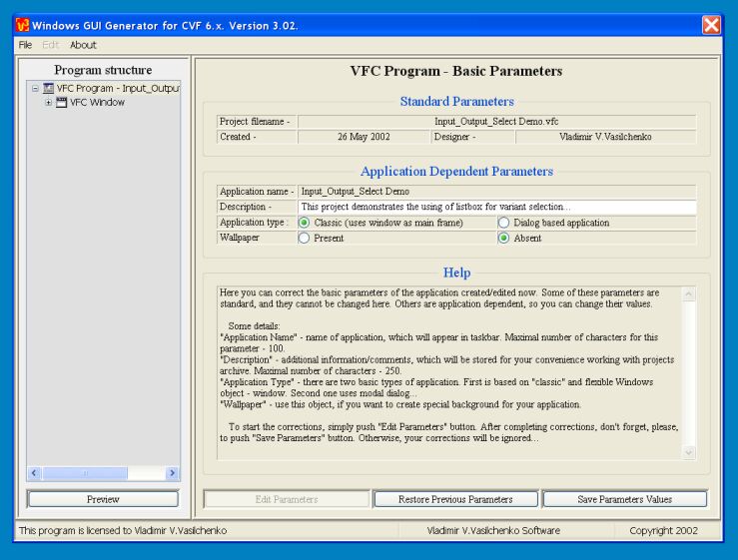Collapse the VFC Program tree node
The width and height of the screenshot is (738, 560).
pos(35,88)
